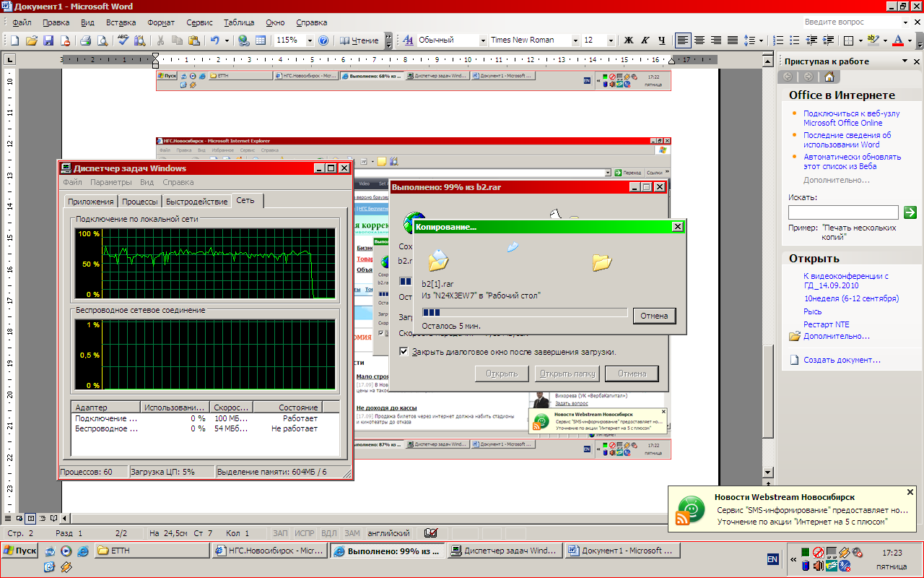The height and width of the screenshot is (578, 924).
Task: Toggle bold formatting button Ж
Action: (x=628, y=40)
